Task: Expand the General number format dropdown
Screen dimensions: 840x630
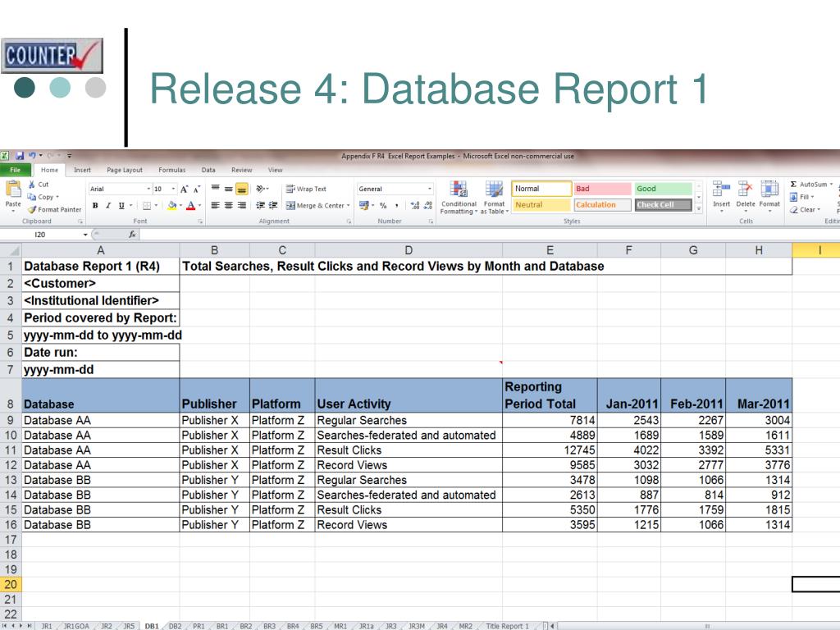Action: coord(429,189)
